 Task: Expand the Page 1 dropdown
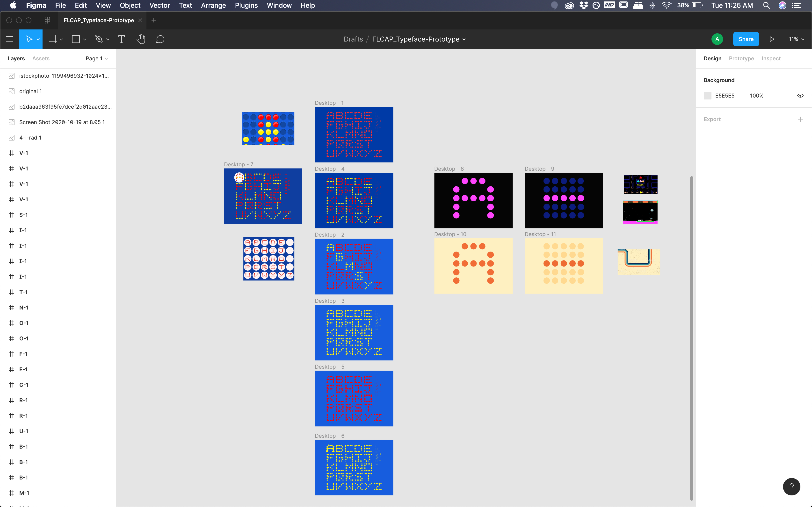(x=97, y=58)
